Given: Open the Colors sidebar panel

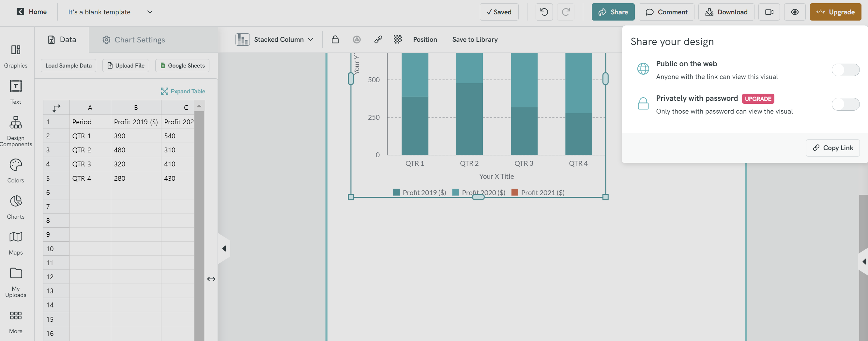Looking at the screenshot, I should point(16,171).
